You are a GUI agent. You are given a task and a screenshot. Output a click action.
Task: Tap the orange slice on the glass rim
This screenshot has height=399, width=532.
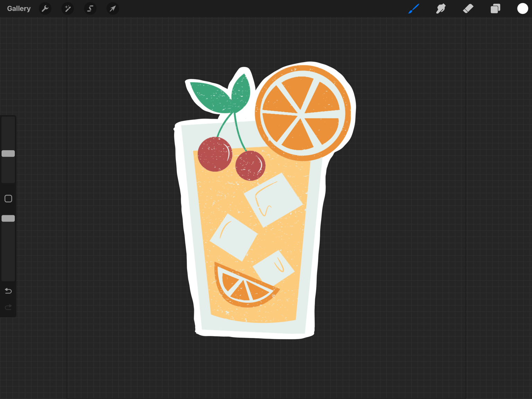coord(303,113)
